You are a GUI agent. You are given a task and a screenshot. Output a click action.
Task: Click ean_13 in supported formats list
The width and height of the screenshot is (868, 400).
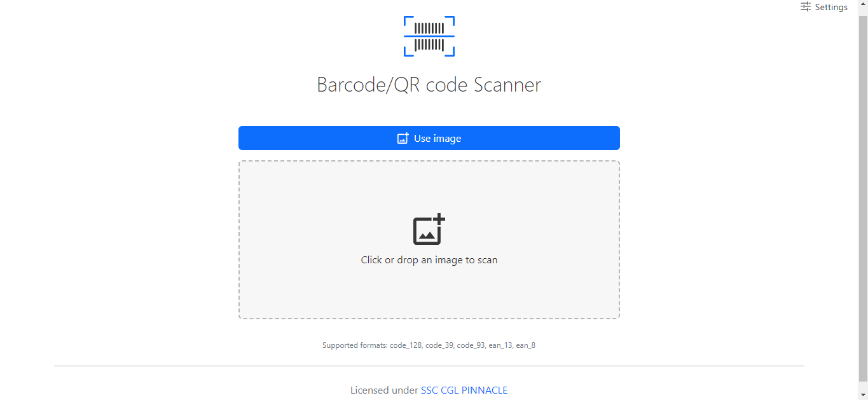tap(500, 345)
